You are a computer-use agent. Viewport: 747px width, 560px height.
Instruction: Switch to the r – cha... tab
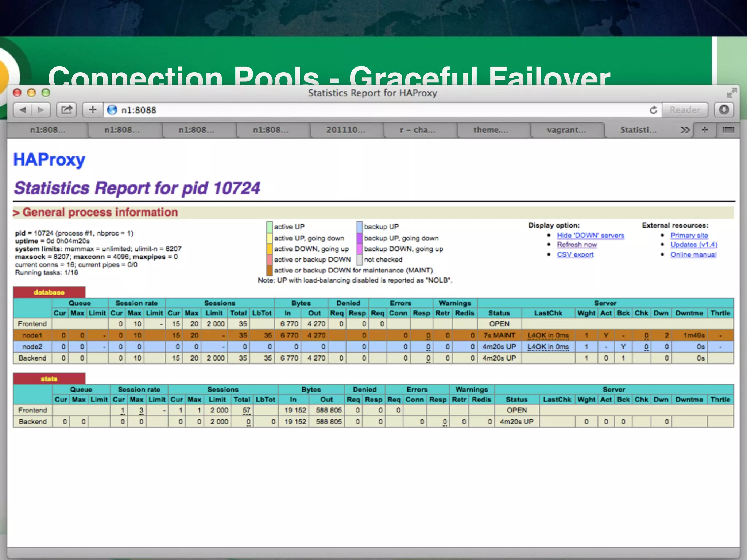coord(418,130)
